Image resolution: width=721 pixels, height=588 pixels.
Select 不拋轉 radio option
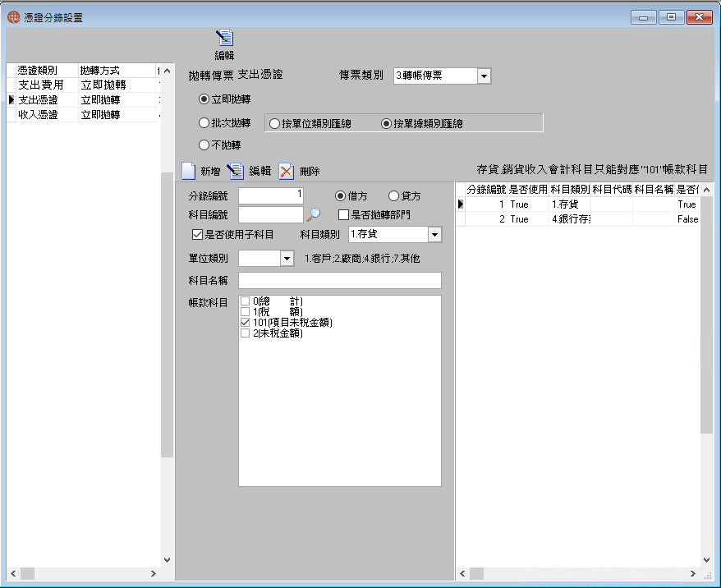point(204,145)
